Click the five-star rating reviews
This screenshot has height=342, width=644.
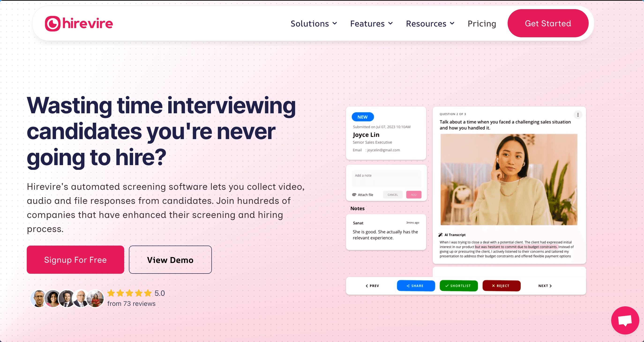tap(130, 293)
